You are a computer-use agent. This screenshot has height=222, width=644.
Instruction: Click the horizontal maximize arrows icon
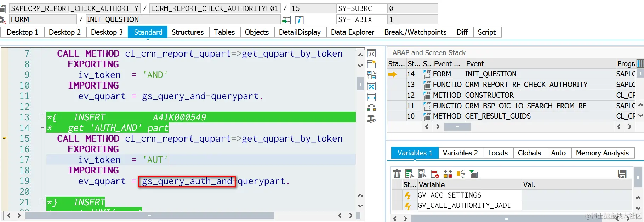(x=371, y=97)
